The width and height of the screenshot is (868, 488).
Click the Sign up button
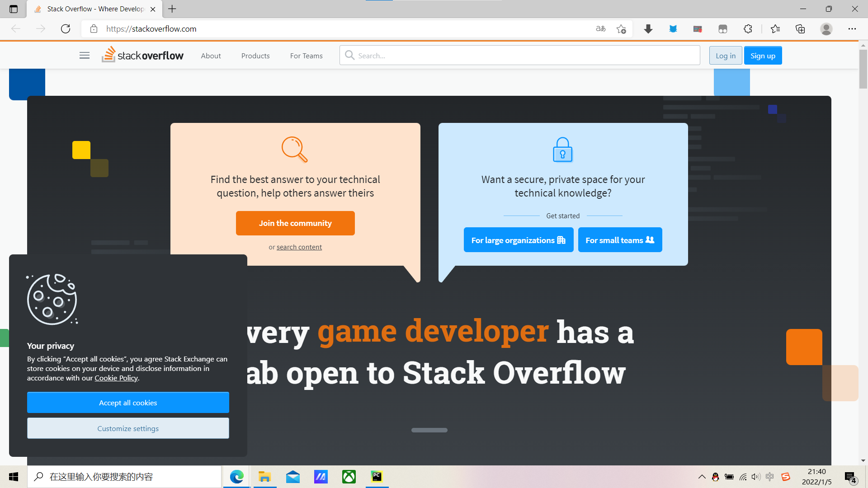[763, 56]
